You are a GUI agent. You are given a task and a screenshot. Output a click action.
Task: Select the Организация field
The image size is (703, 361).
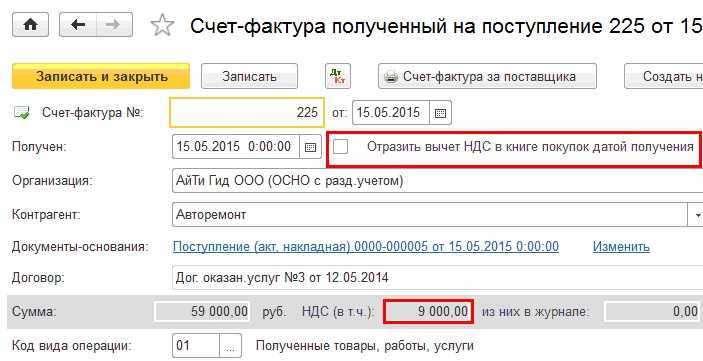click(x=437, y=181)
